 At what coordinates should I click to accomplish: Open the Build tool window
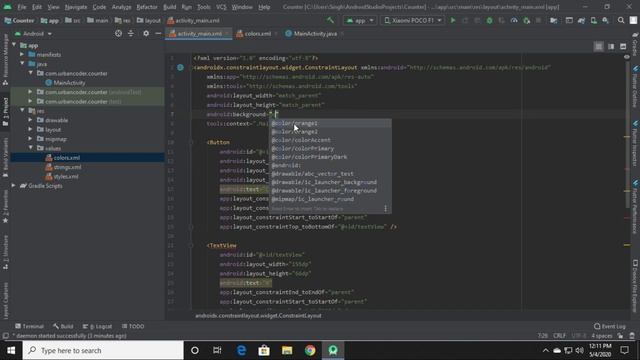[63, 326]
